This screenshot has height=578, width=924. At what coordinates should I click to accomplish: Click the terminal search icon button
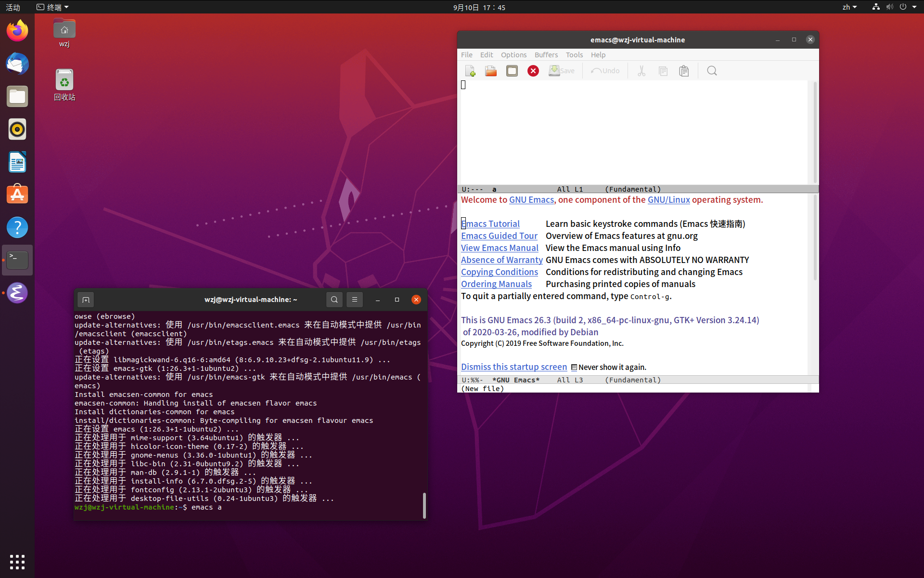click(334, 300)
